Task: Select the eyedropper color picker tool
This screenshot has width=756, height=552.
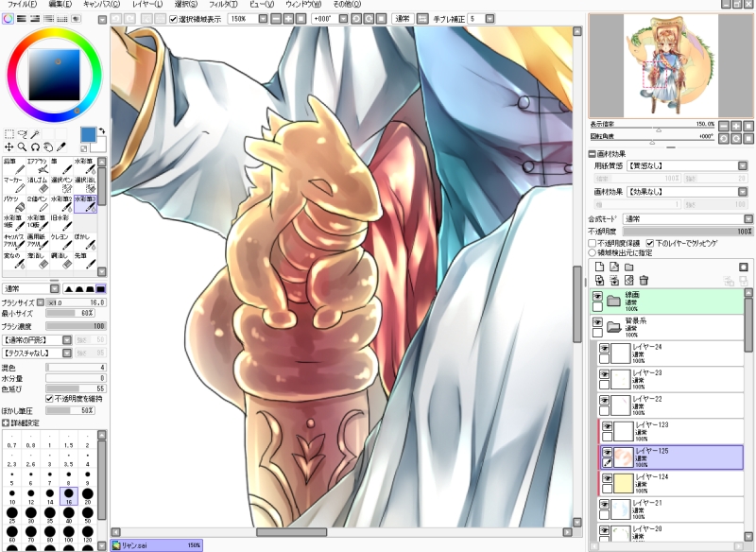Action: (60, 147)
